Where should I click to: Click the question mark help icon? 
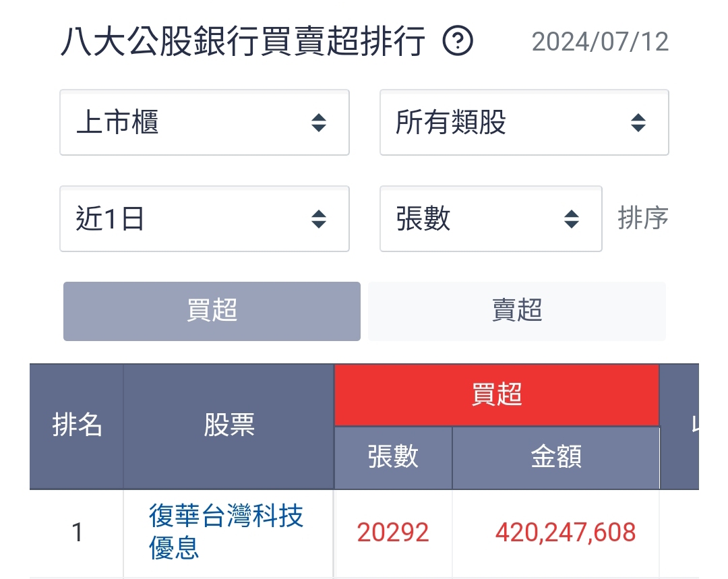click(x=458, y=42)
